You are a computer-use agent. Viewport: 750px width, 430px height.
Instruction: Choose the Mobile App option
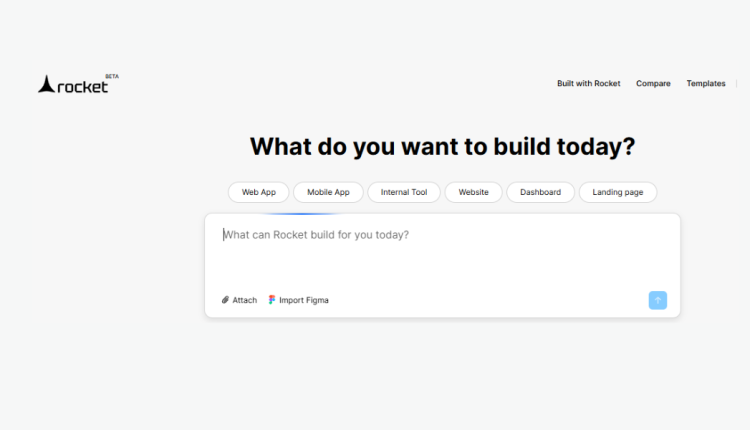click(328, 192)
